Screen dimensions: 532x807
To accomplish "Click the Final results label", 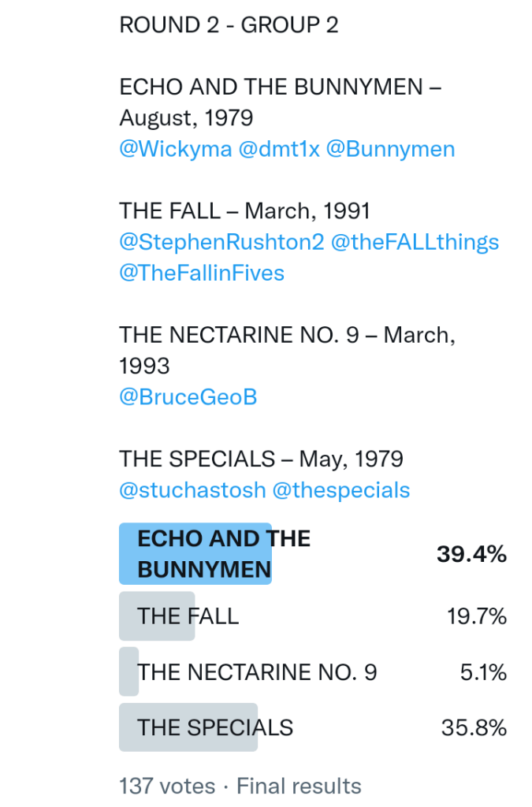I will pyautogui.click(x=299, y=786).
